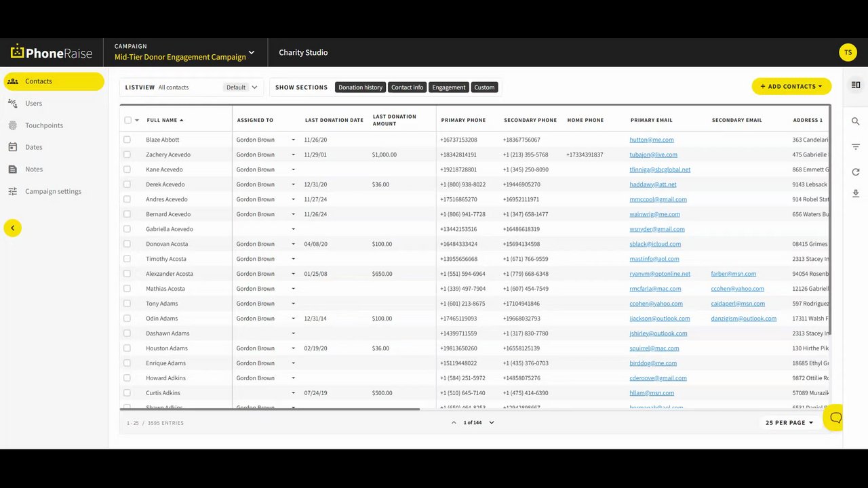This screenshot has width=868, height=488.
Task: Open the search magnifier icon
Action: (x=856, y=121)
